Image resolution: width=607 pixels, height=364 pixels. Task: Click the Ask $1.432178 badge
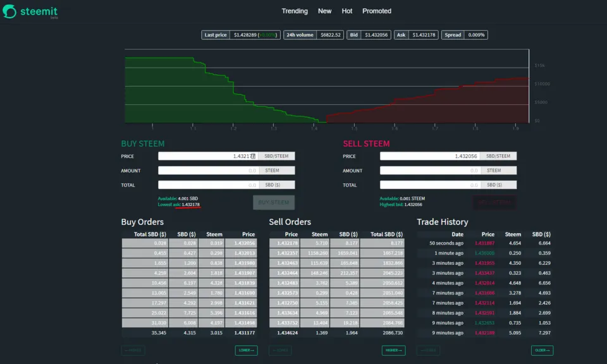tap(416, 35)
